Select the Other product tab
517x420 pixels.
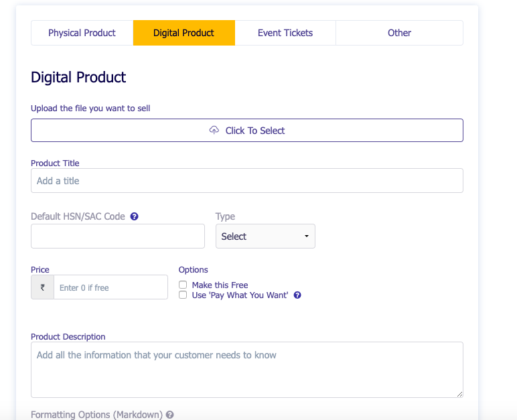point(399,33)
